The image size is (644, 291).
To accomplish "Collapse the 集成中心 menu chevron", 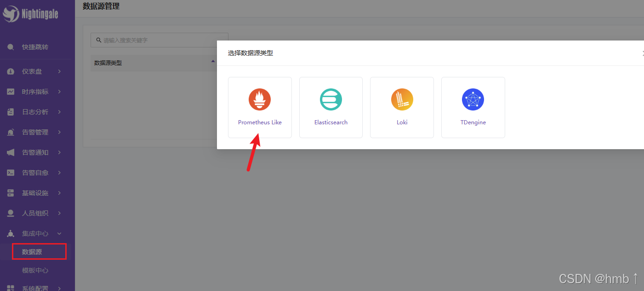I will tap(60, 233).
